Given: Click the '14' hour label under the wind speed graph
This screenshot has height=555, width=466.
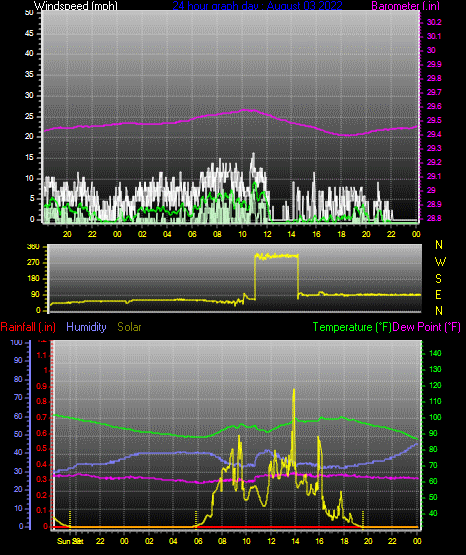Looking at the screenshot, I should [291, 234].
